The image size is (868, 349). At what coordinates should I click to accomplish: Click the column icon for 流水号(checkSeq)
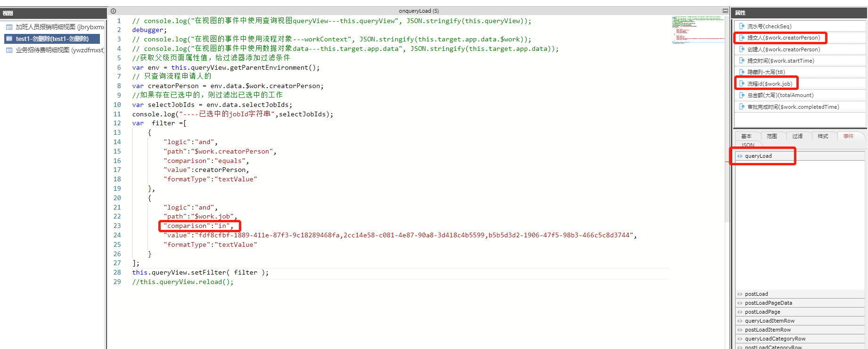pos(742,26)
